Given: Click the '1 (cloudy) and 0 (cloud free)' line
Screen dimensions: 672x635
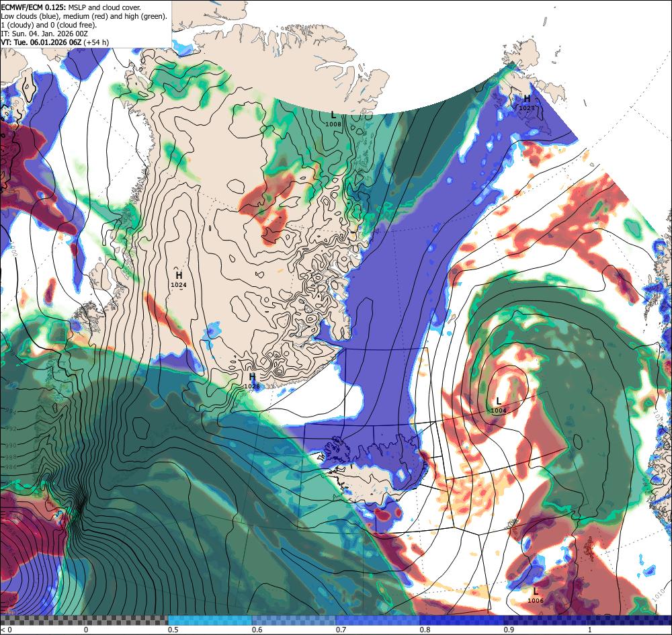Looking at the screenshot, I should pos(49,24).
